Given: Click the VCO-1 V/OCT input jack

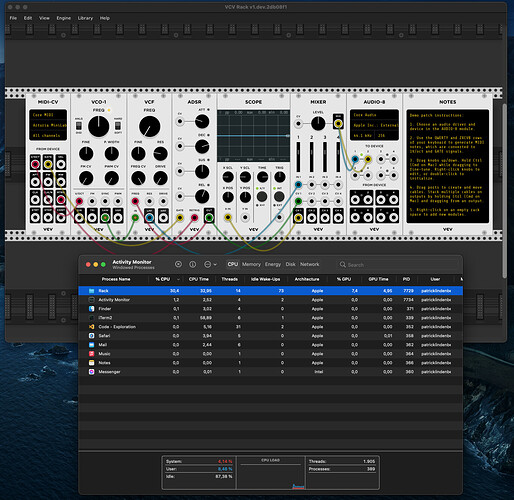Looking at the screenshot, I should [79, 201].
